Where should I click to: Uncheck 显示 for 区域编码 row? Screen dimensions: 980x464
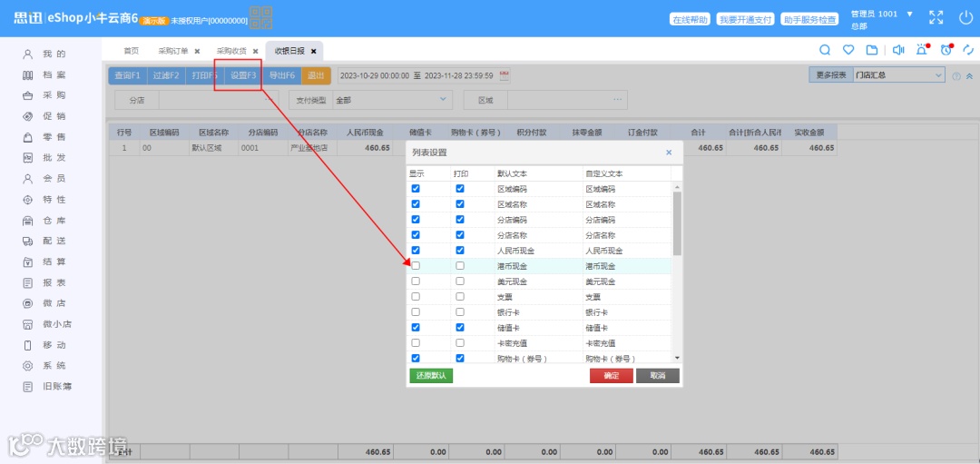[416, 188]
